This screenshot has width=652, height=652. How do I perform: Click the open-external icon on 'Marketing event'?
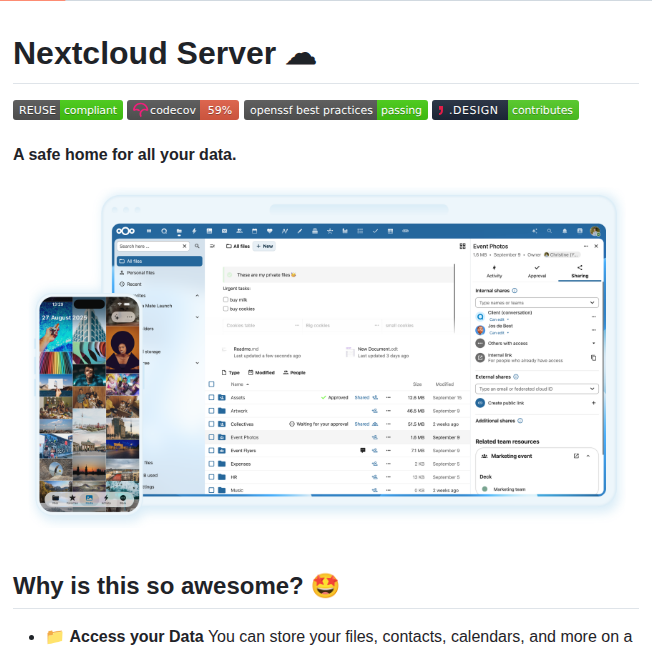(x=576, y=456)
